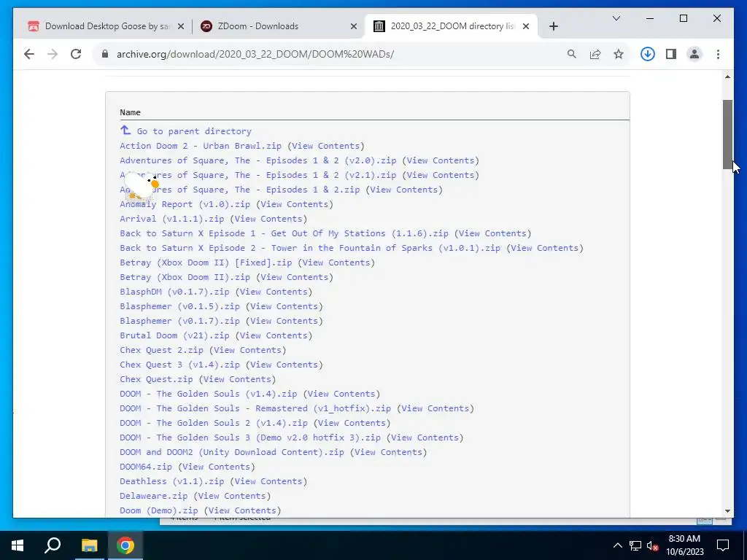Viewport: 747px width, 560px height.
Task: Go back using the browser back arrow
Action: (x=29, y=54)
